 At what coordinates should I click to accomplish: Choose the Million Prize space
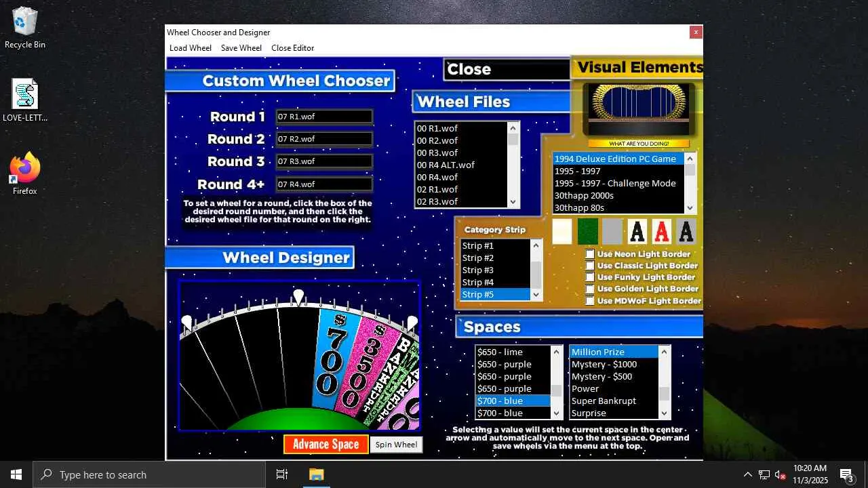614,352
